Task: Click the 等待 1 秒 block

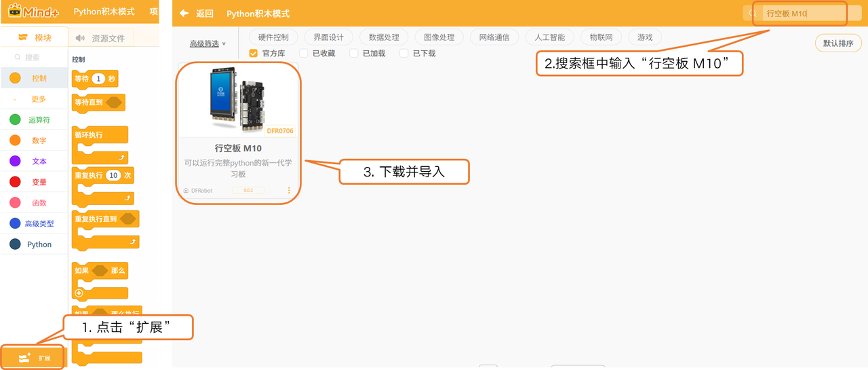Action: [95, 79]
